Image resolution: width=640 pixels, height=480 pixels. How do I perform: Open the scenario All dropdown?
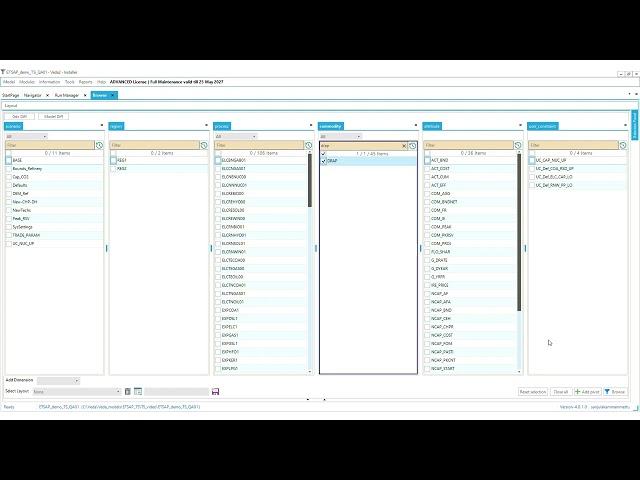click(27, 136)
